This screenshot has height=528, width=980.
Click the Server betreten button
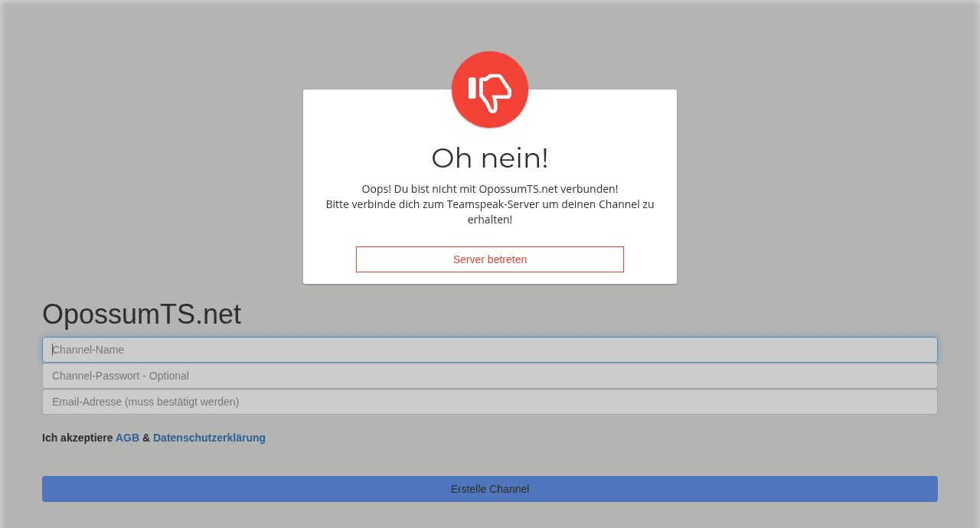click(x=490, y=259)
